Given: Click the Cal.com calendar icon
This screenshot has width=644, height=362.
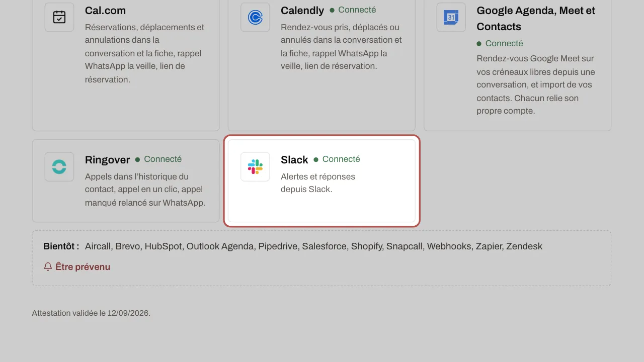Looking at the screenshot, I should point(59,17).
